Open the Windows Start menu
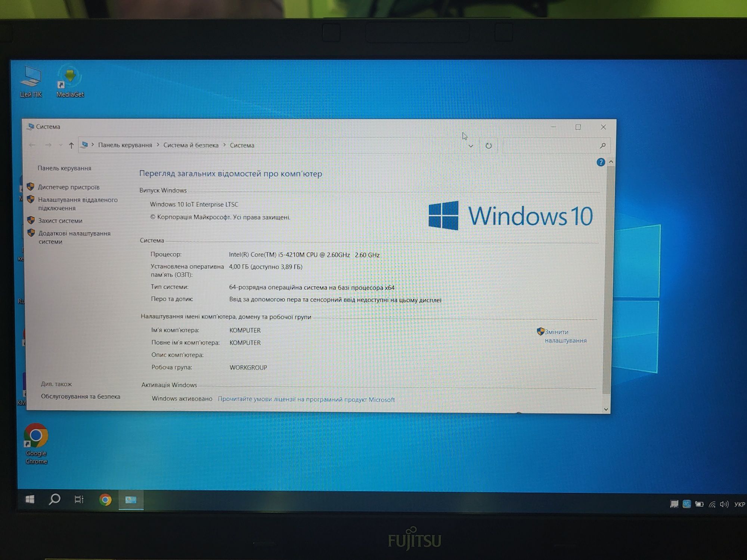Viewport: 747px width, 560px height. pyautogui.click(x=30, y=499)
